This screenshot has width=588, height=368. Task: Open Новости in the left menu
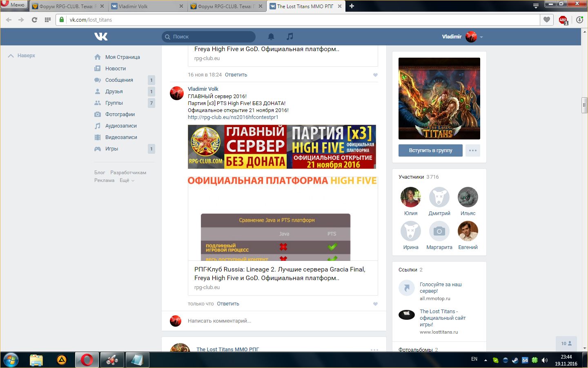[116, 69]
